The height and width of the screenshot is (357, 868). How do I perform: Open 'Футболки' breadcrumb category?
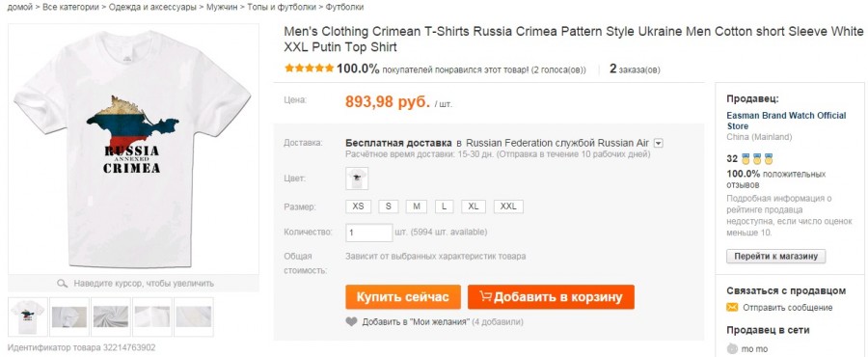(345, 7)
